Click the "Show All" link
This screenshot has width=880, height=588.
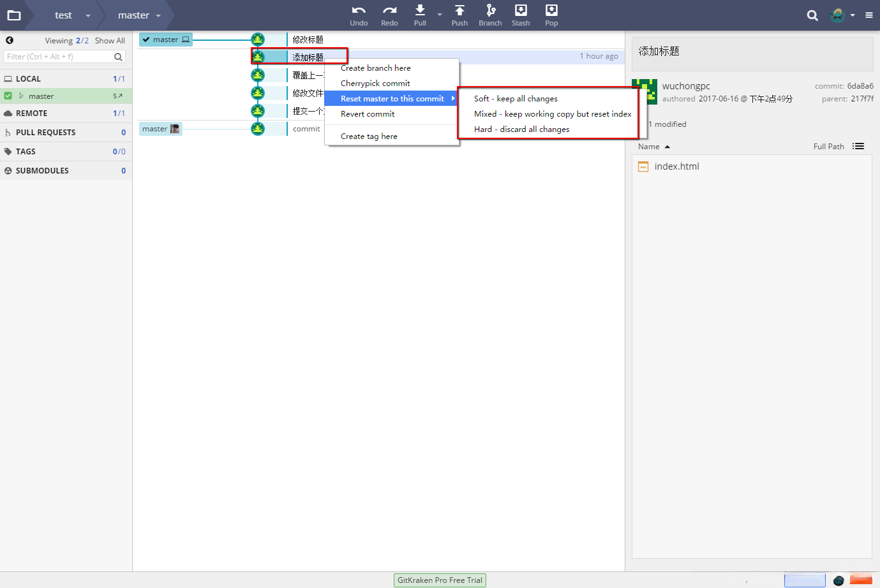(110, 41)
